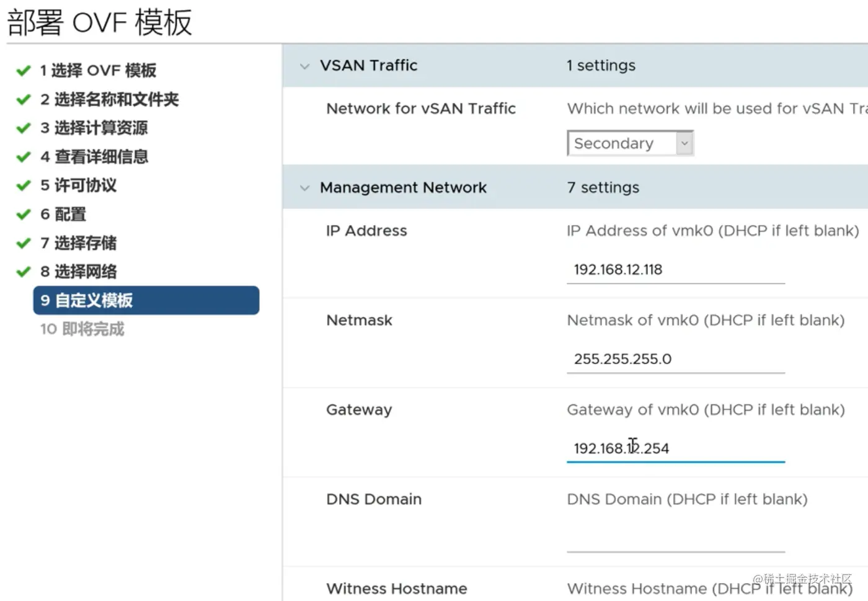Click the green checkmark beside 选择 OVF 模板
This screenshot has height=601, width=868.
[24, 71]
